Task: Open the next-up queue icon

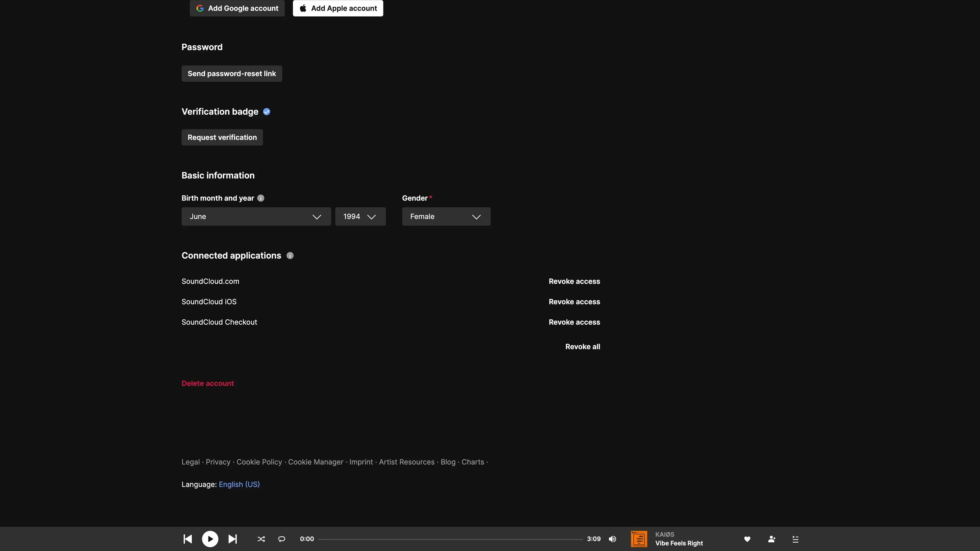Action: pyautogui.click(x=795, y=539)
